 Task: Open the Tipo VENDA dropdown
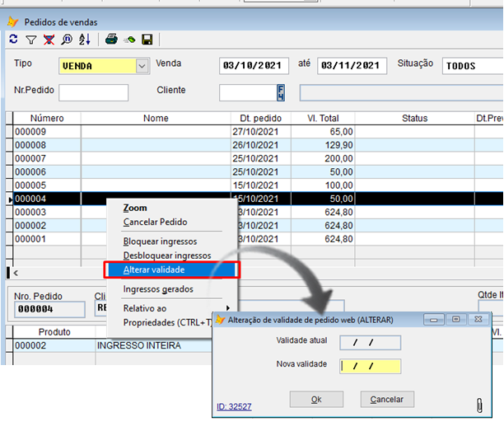142,66
